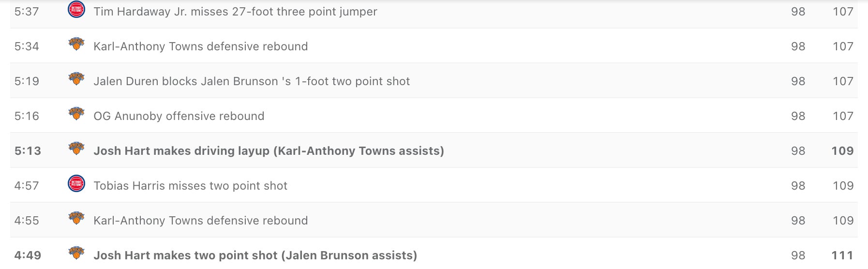
Task: Click the 5:37 timestamp
Action: (x=27, y=12)
